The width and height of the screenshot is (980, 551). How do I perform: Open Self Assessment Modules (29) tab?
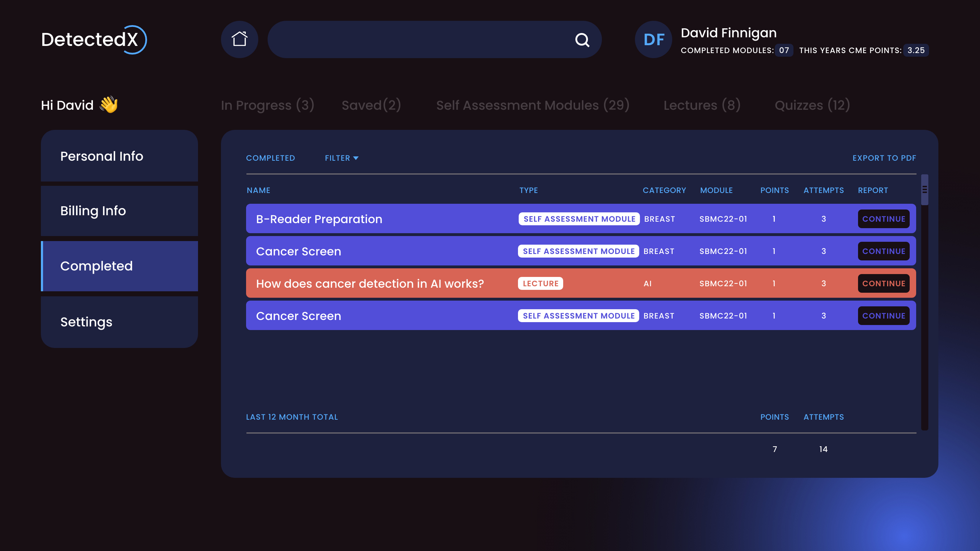(x=532, y=105)
